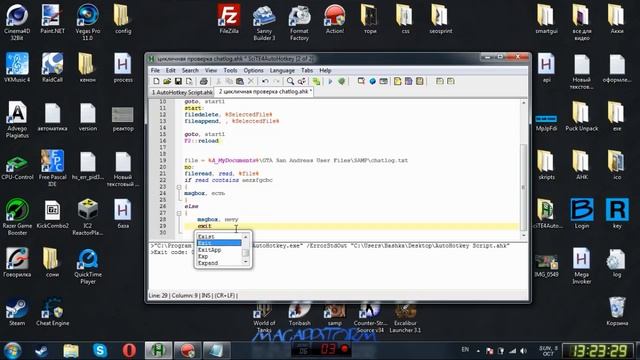The width and height of the screenshot is (640, 360).
Task: Open Cheat Engine desktop shortcut
Action: pos(52,312)
